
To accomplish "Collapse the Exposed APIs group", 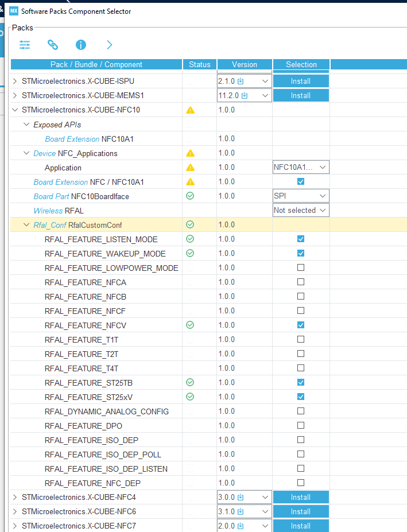I will [26, 125].
